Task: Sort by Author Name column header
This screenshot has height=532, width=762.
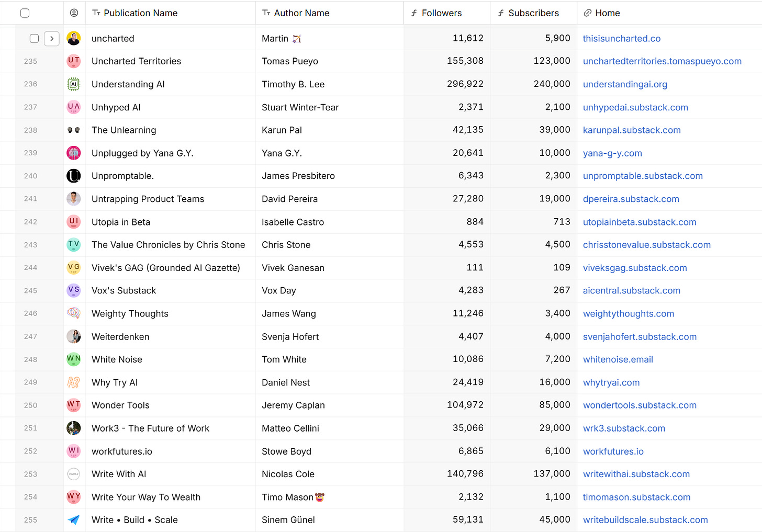Action: click(x=330, y=13)
